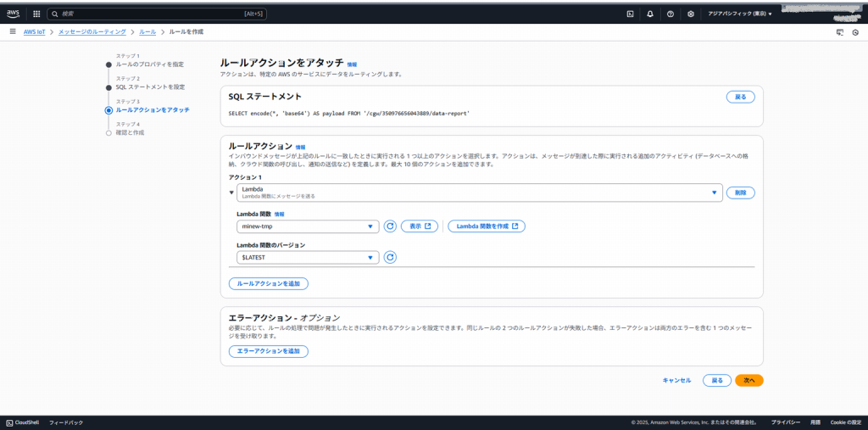
Task: Refresh the Lambda function version list
Action: click(x=390, y=257)
